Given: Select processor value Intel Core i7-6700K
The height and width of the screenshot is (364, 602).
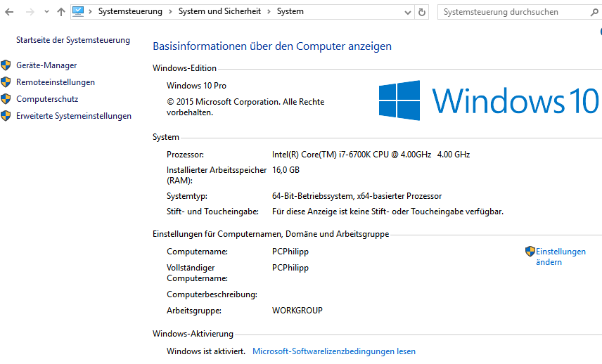Looking at the screenshot, I should point(371,155).
